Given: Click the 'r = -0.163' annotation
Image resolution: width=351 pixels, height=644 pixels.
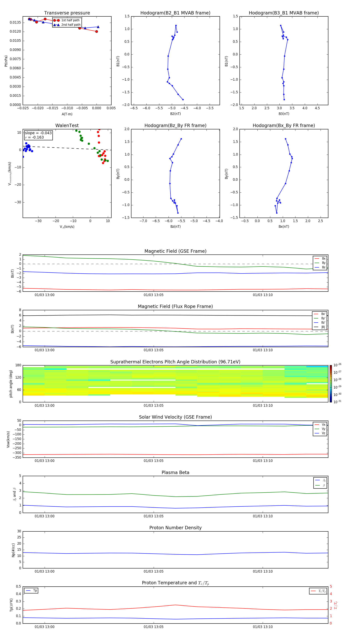Looking at the screenshot, I should click(x=35, y=137).
